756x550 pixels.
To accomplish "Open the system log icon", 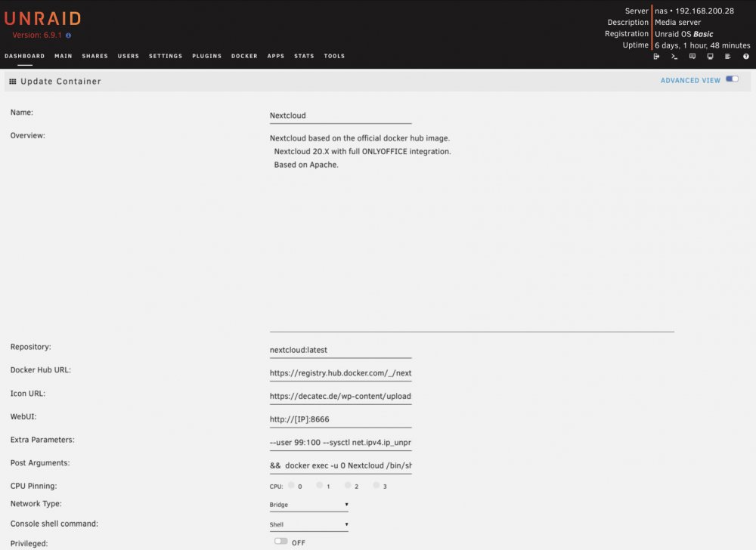I will [728, 57].
